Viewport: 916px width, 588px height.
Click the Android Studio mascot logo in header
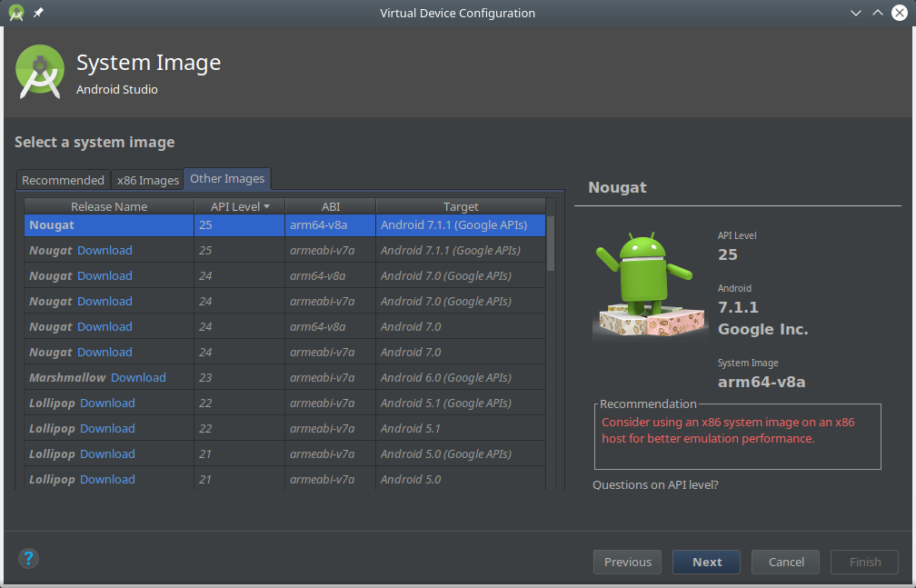(39, 71)
